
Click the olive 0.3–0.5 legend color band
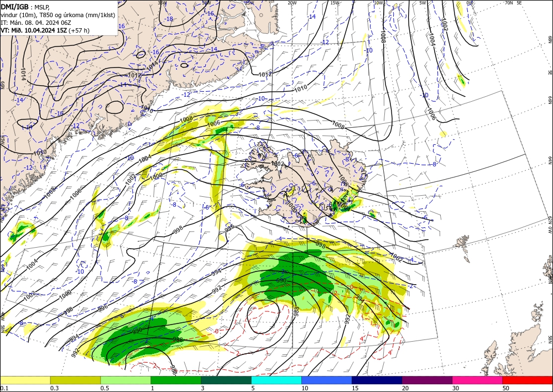75,380
